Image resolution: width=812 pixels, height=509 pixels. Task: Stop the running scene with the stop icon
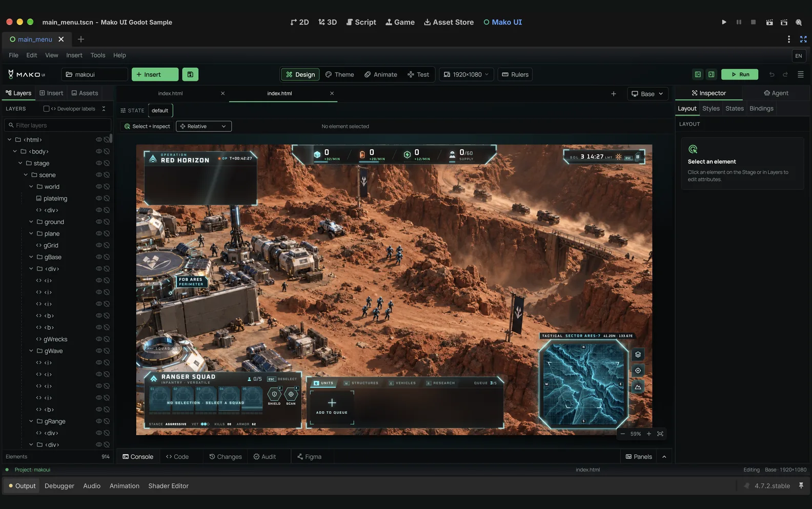[x=753, y=22]
